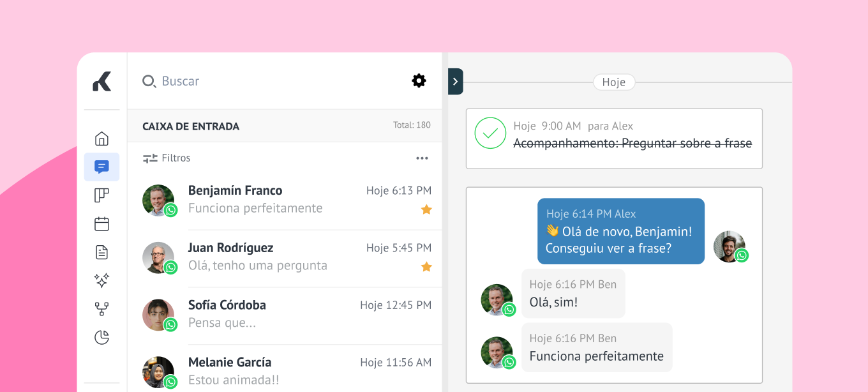868x392 pixels.
Task: Open the Home icon in sidebar
Action: pyautogui.click(x=101, y=139)
